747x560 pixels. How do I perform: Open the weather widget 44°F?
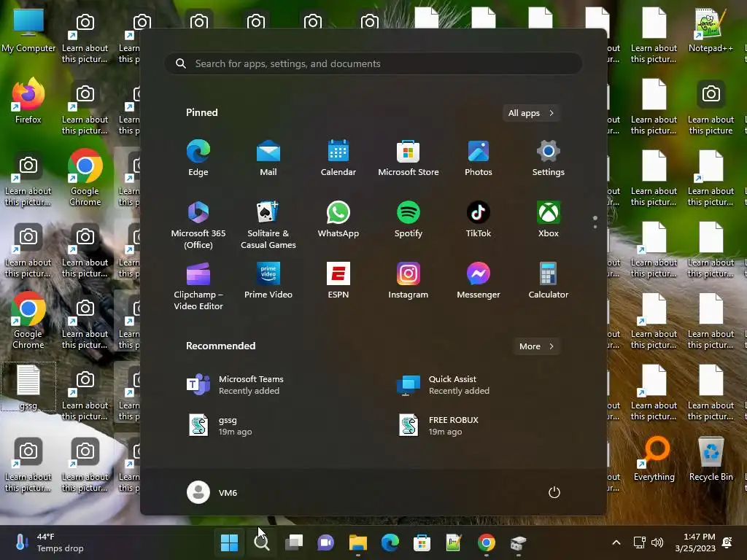(x=49, y=542)
